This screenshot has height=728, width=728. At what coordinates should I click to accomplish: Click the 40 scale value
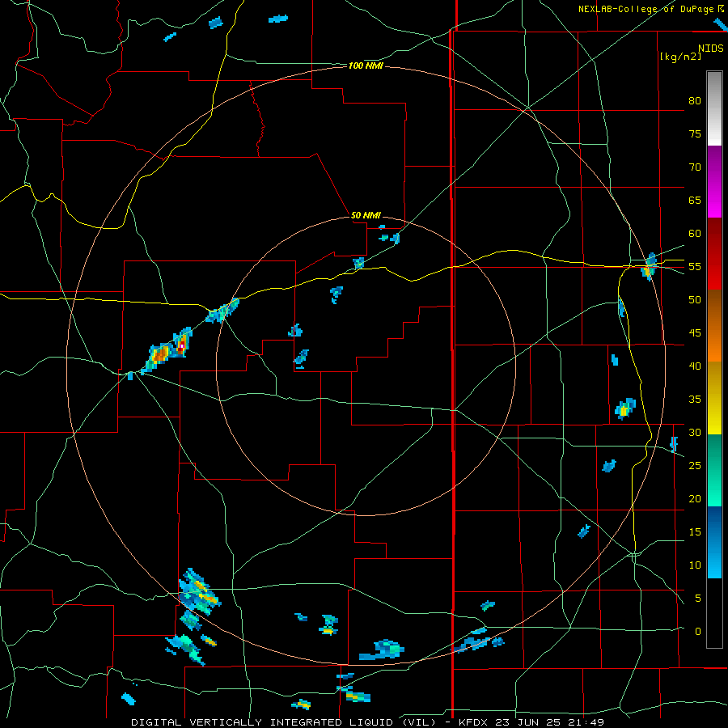tap(695, 366)
